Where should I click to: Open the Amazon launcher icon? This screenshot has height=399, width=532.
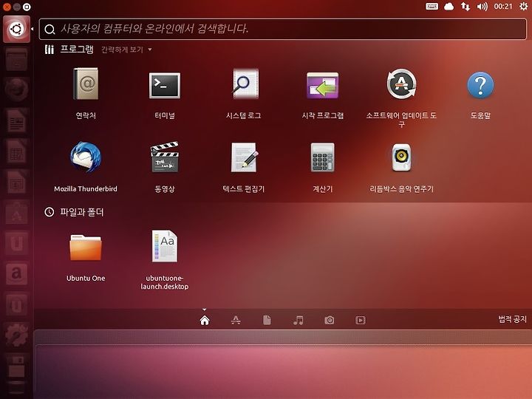click(x=16, y=274)
